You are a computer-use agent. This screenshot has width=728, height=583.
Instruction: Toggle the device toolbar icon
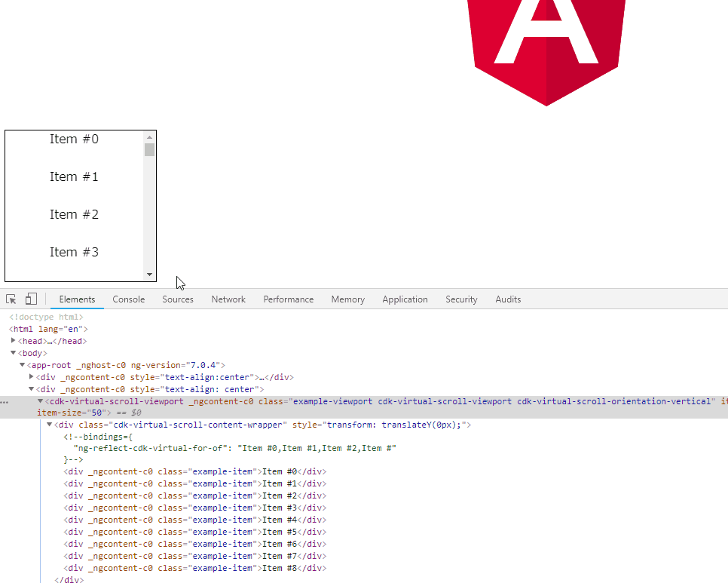31,299
